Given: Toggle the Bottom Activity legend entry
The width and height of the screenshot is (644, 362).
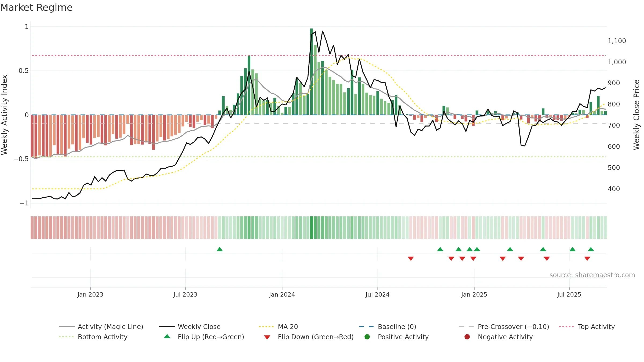Looking at the screenshot, I should point(93,337).
